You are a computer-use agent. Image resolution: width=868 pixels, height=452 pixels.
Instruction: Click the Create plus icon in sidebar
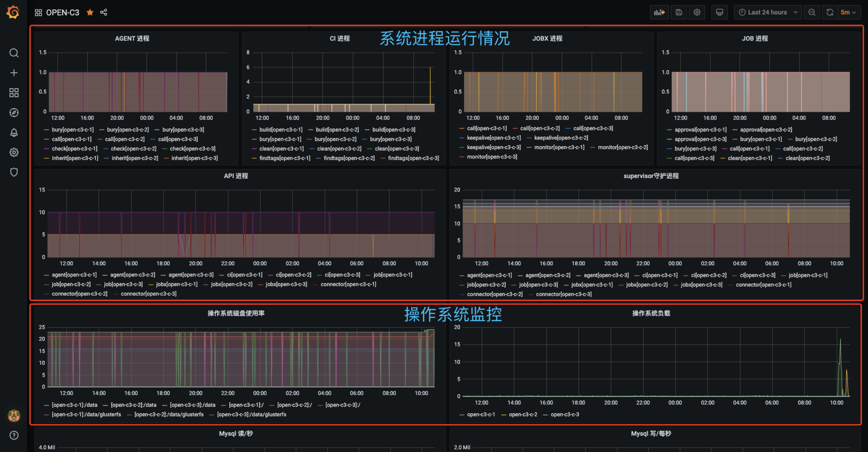[14, 73]
